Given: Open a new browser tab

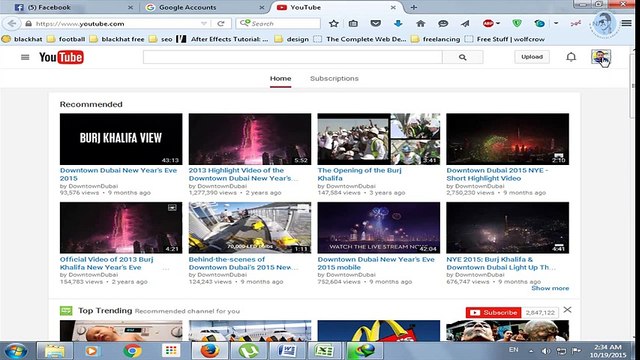Looking at the screenshot, I should (x=413, y=7).
